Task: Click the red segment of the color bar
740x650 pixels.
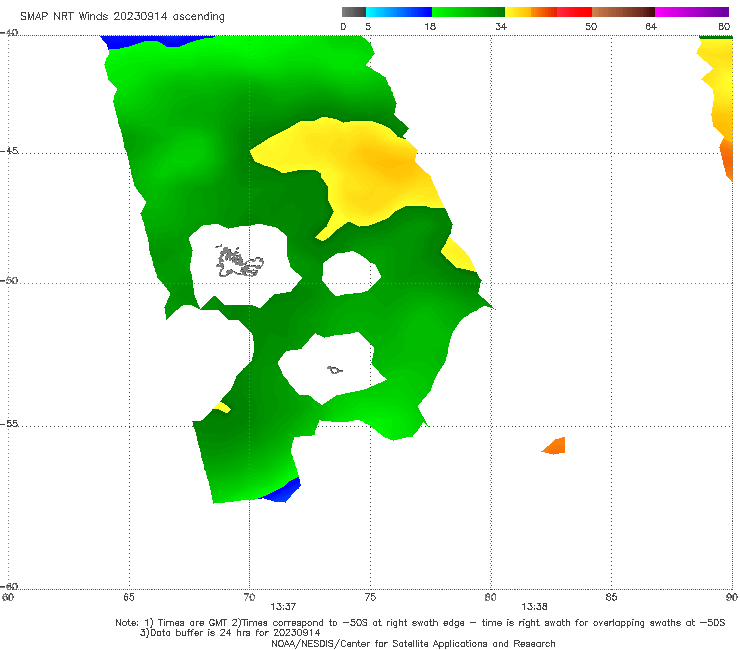Action: [x=574, y=12]
